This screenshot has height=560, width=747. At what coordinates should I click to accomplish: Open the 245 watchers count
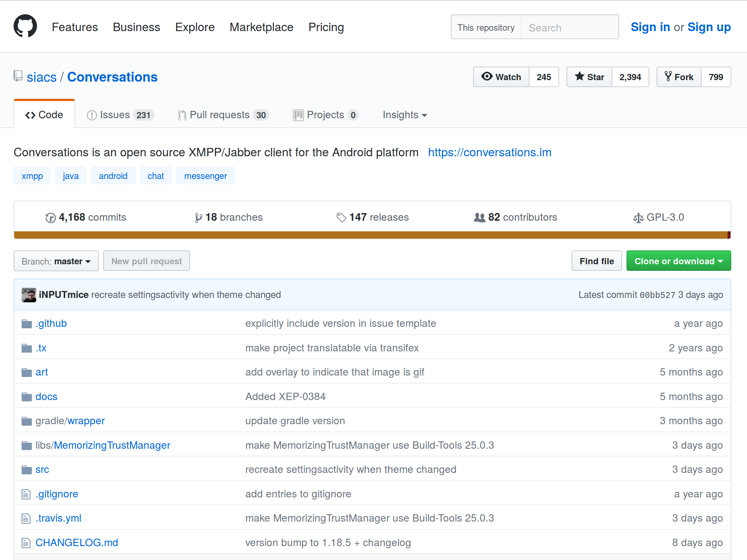pyautogui.click(x=544, y=77)
